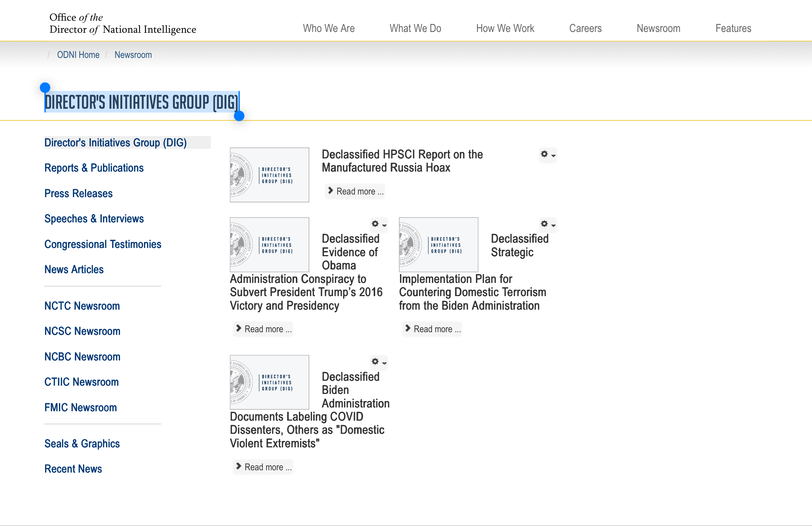Go to the Careers menu item

click(x=585, y=28)
